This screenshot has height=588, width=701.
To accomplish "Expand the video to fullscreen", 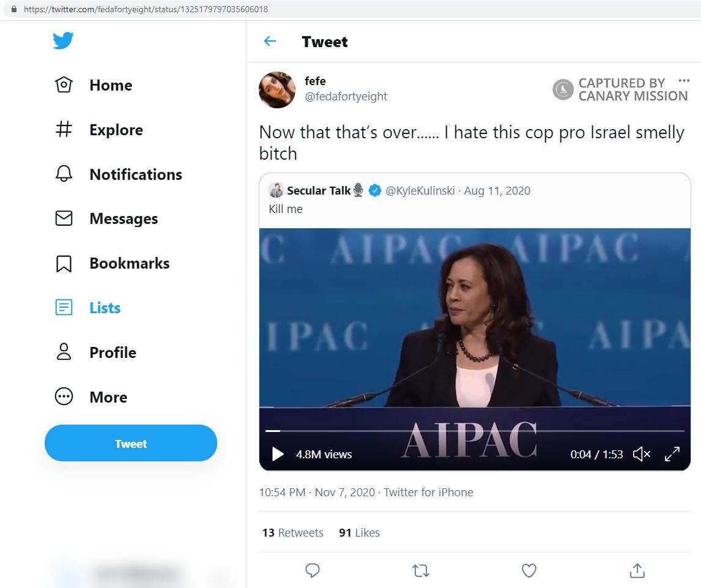I will click(672, 454).
